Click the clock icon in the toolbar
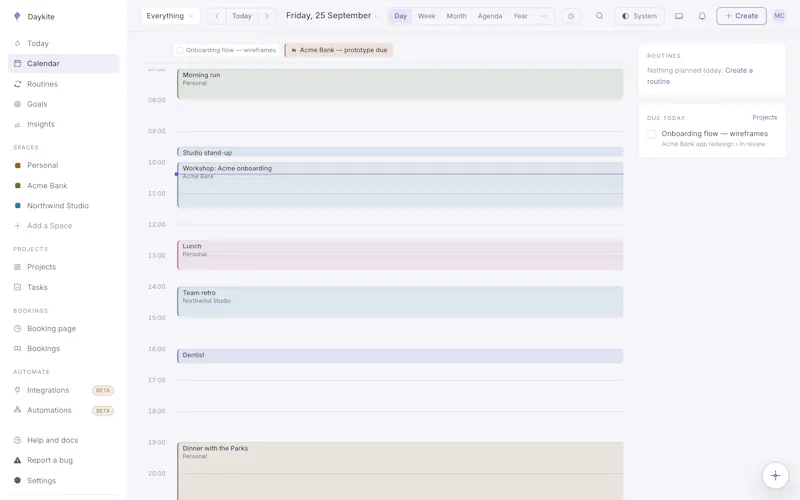 tap(571, 16)
